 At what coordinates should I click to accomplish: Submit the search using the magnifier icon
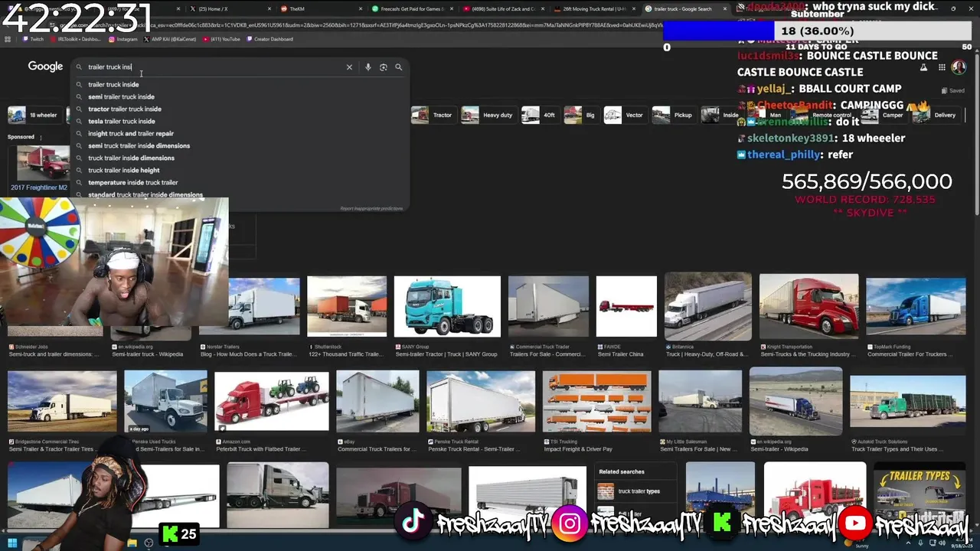click(x=398, y=67)
